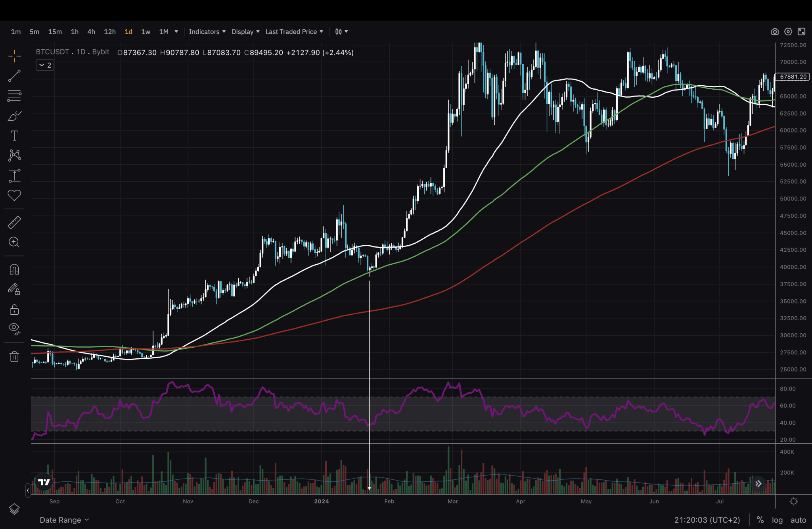Screen dimensions: 812x529
Task: Click the scroll to latest bar arrow
Action: tap(758, 483)
